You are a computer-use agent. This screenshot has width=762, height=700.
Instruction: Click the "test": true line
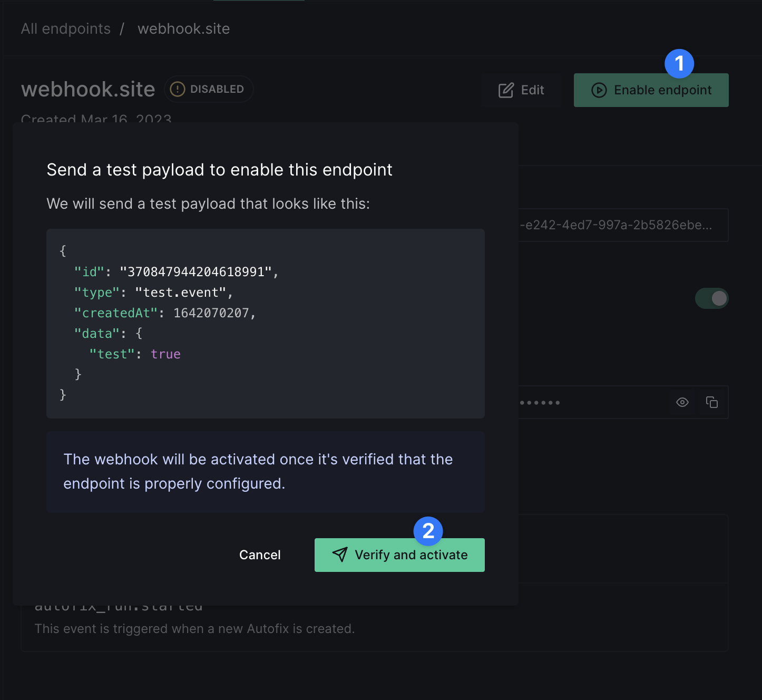[135, 354]
